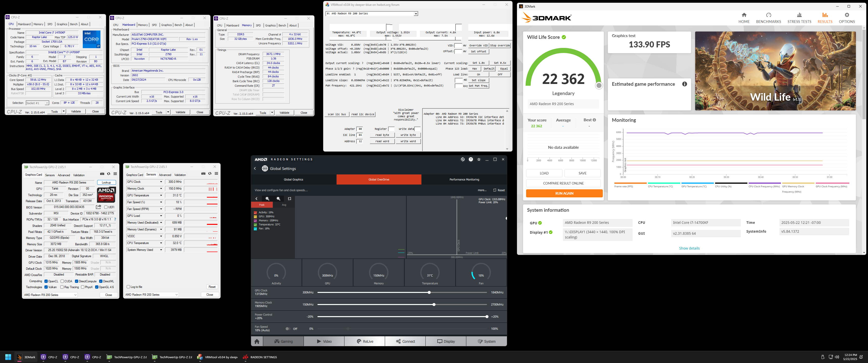Click Bus Interface question mark in GPU-Z
Image resolution: width=868 pixels, height=363 pixels.
(x=115, y=219)
